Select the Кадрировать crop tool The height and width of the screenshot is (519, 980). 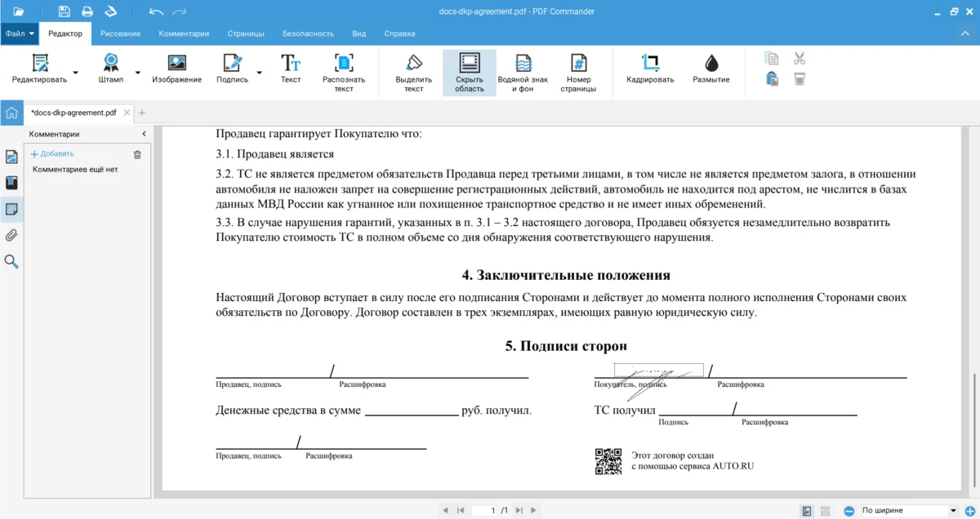point(650,70)
